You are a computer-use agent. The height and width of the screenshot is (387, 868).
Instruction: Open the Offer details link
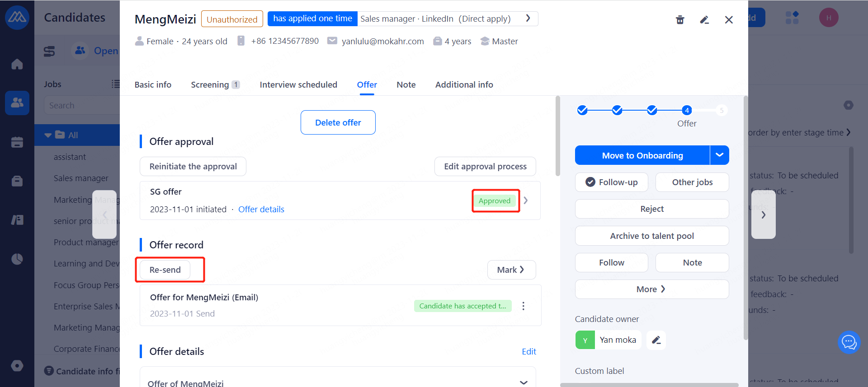pyautogui.click(x=261, y=210)
